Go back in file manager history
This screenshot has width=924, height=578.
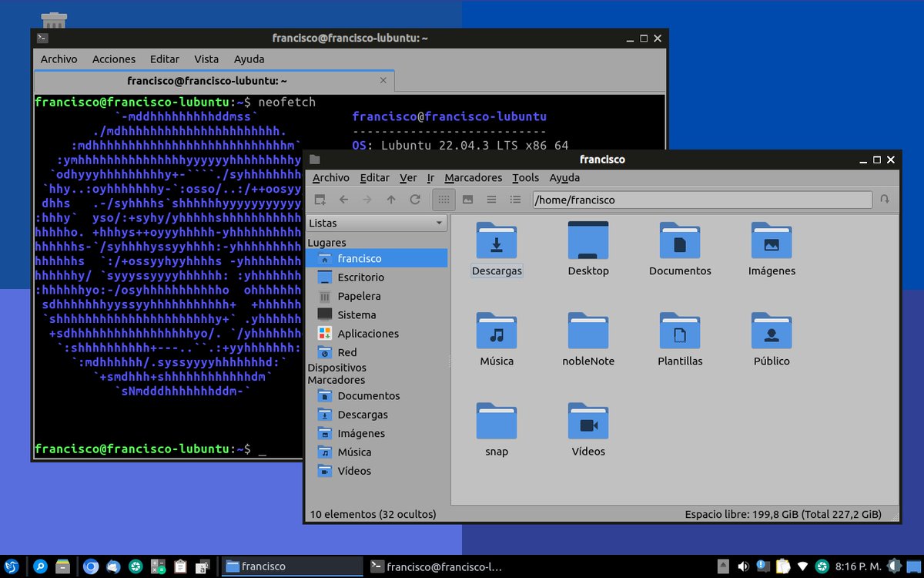click(x=343, y=200)
